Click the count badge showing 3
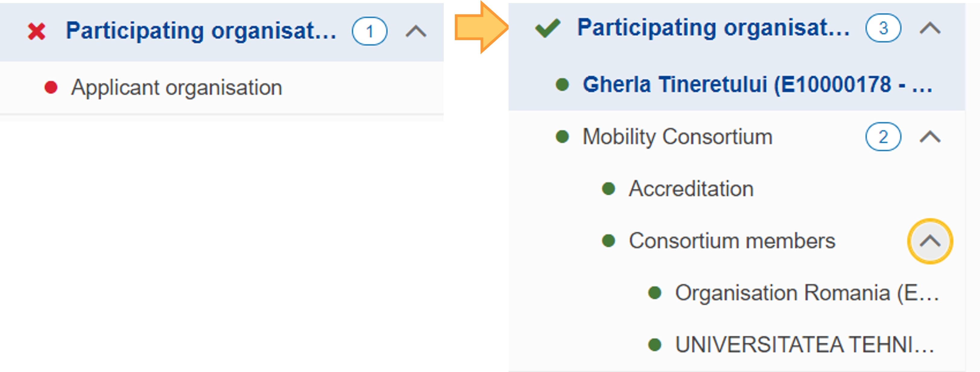This screenshot has width=980, height=372. (883, 28)
